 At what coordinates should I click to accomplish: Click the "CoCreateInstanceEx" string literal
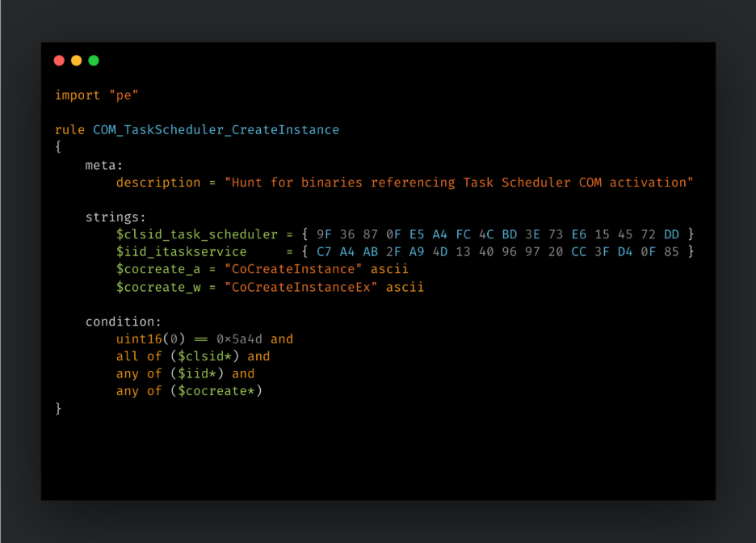[300, 288]
